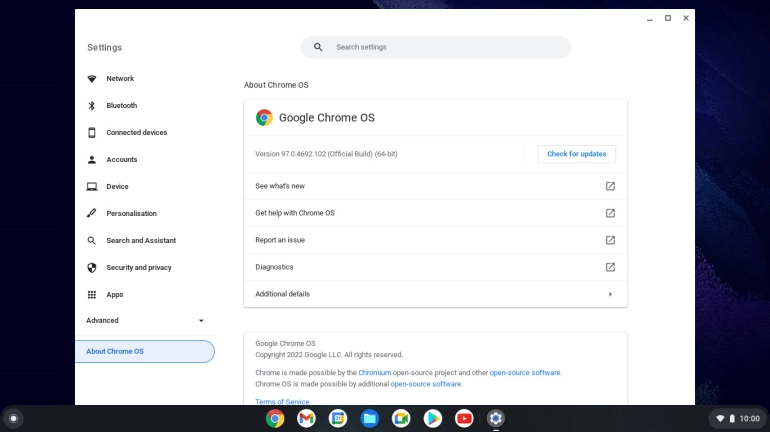Viewport: 770px width, 432px height.
Task: Expand Additional details row
Action: pyautogui.click(x=435, y=294)
